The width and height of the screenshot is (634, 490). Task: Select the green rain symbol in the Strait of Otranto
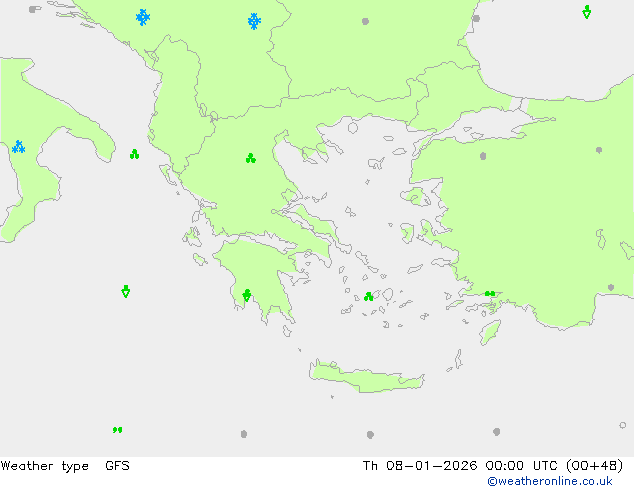click(x=135, y=154)
